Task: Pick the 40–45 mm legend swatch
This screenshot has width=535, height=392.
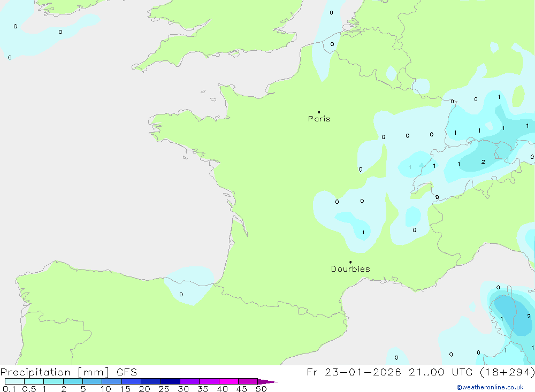Action: [228, 381]
